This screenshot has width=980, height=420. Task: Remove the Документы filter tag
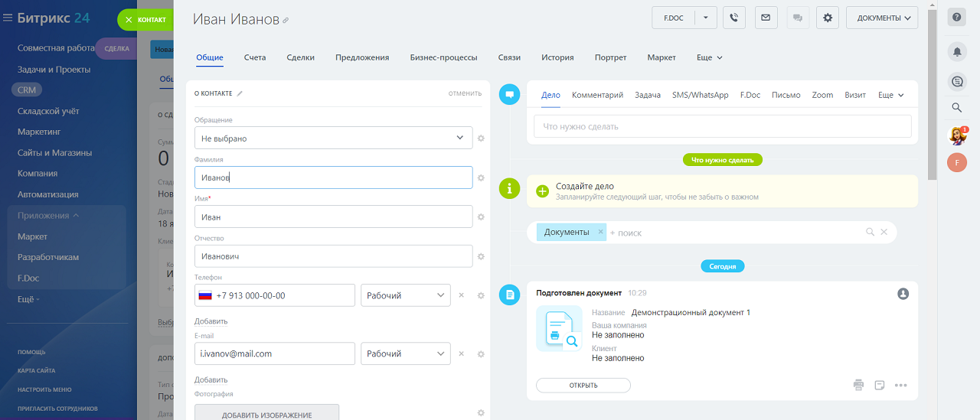coord(600,232)
